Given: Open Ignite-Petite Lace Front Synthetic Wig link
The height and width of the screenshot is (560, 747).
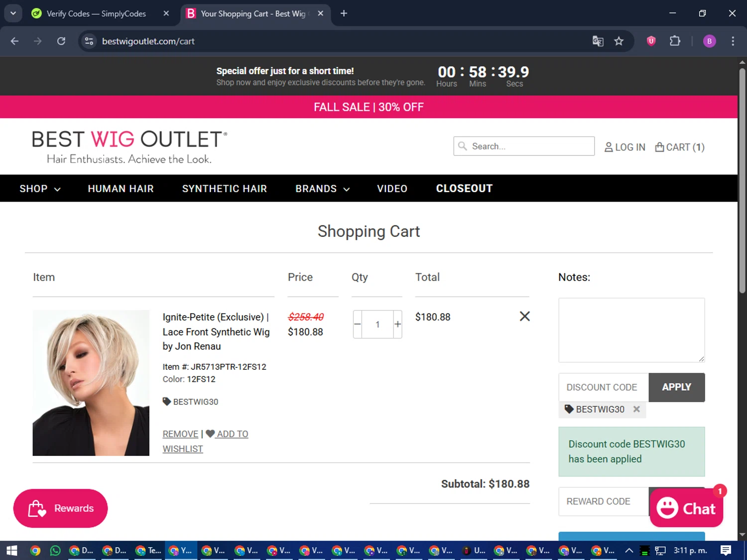Looking at the screenshot, I should (x=216, y=332).
